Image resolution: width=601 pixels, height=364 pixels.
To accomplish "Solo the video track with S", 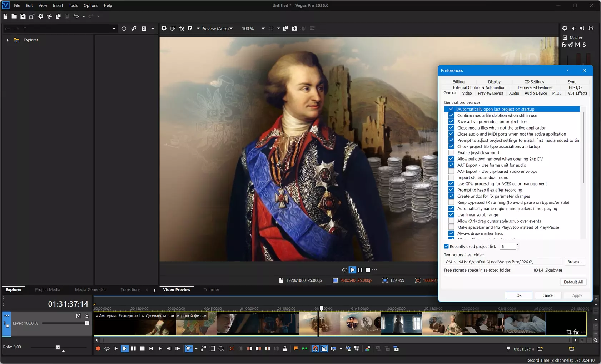I will 87,316.
